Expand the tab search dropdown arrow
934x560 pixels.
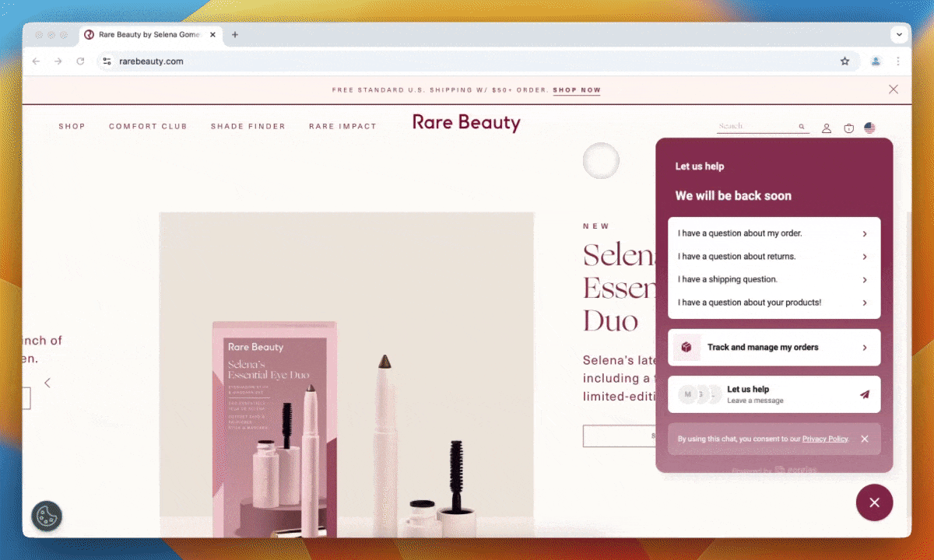900,34
